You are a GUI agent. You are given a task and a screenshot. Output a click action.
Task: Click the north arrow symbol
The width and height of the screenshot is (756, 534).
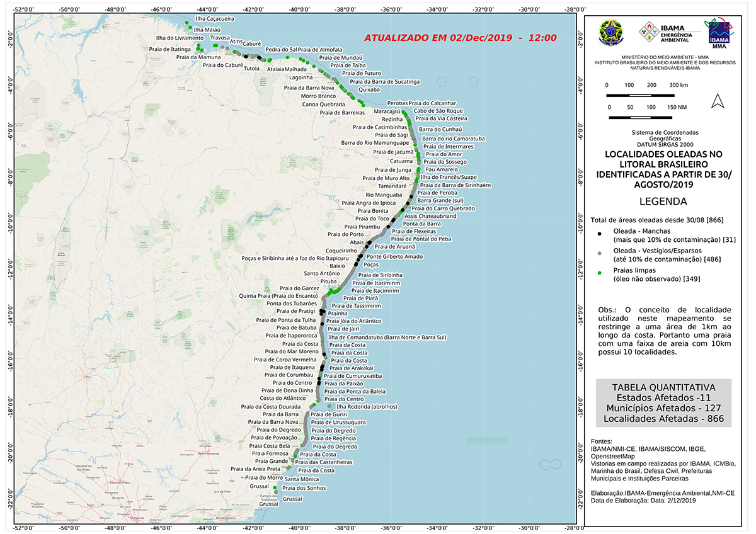pyautogui.click(x=716, y=101)
